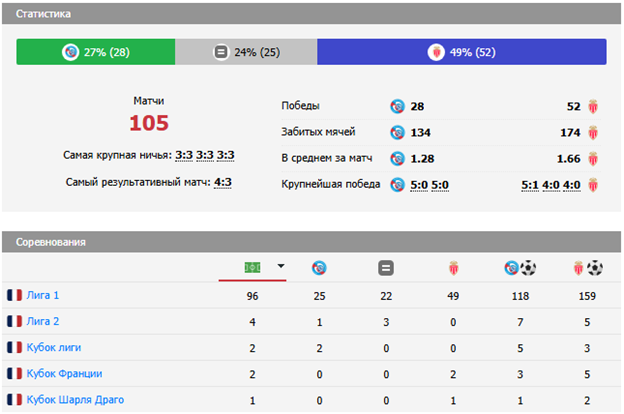
Task: Sort by Strasbourg goals column icon
Action: point(520,268)
